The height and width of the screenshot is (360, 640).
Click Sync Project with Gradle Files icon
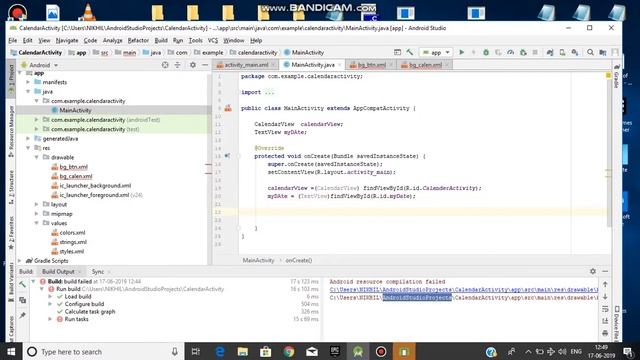(x=550, y=52)
